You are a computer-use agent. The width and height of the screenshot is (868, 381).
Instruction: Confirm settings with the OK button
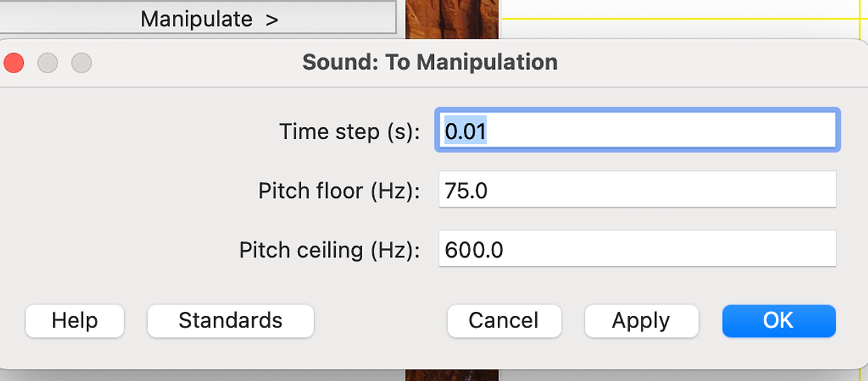coord(778,321)
